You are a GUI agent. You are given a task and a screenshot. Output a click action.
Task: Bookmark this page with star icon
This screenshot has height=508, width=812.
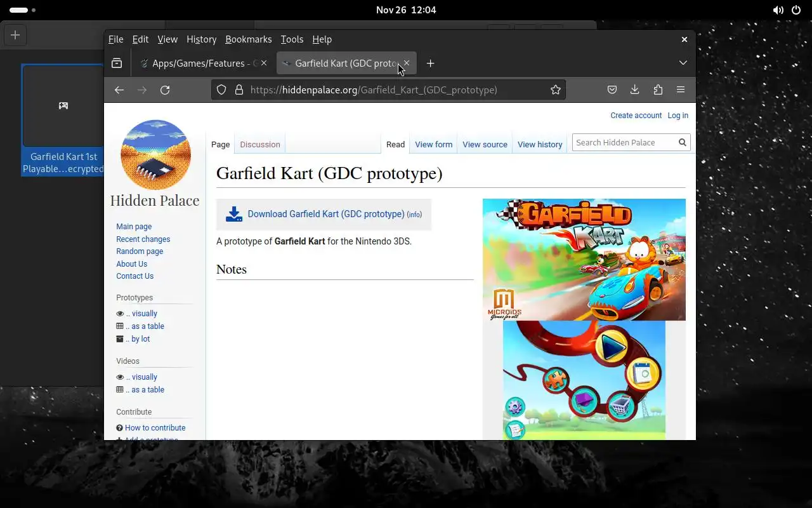556,90
